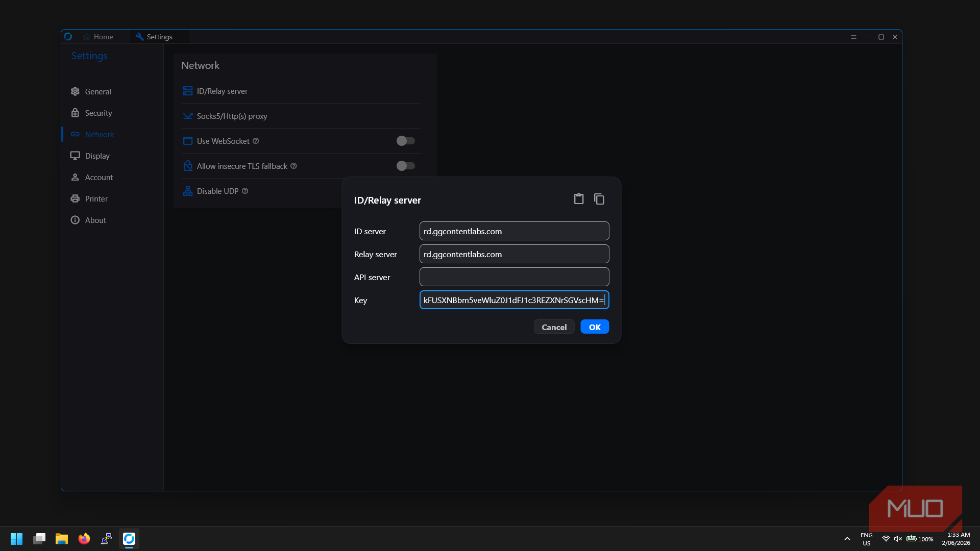This screenshot has width=980, height=551.
Task: Click the Key input field
Action: [514, 300]
